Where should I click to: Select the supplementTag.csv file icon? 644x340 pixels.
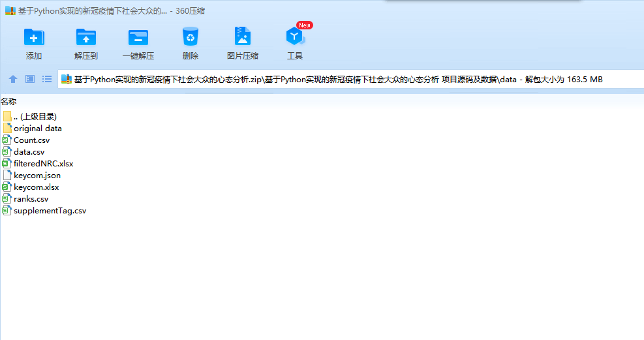click(7, 211)
